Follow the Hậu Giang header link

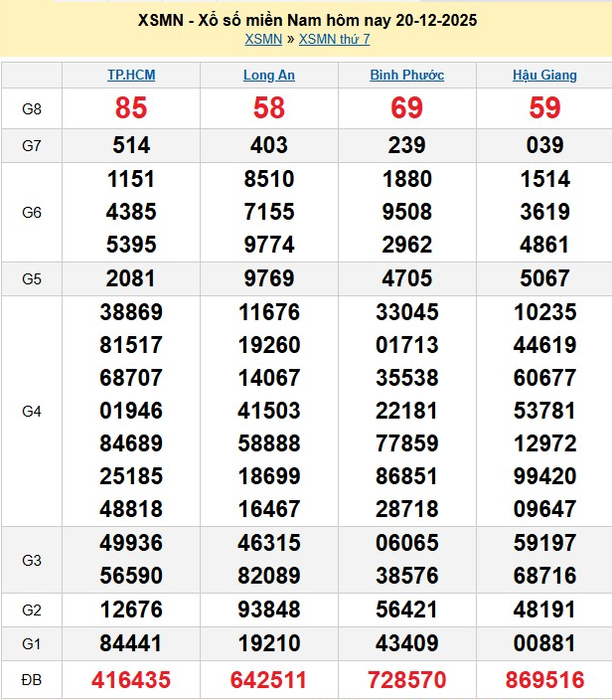(544, 76)
